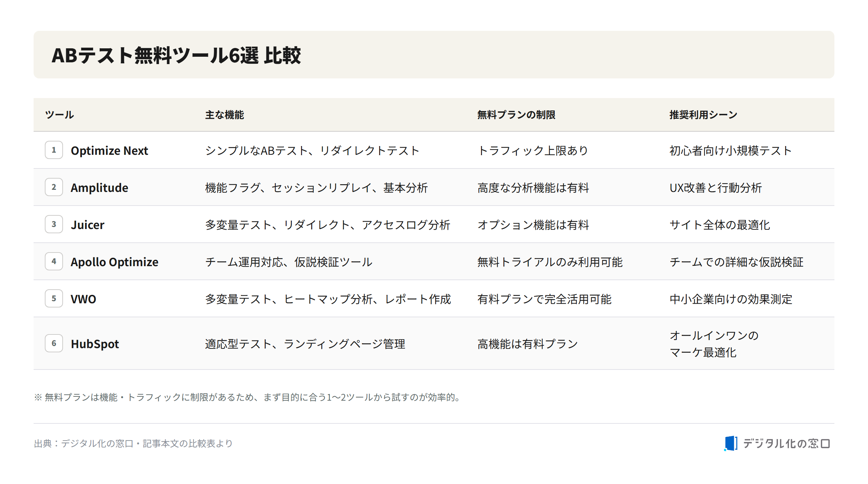Select the Juicer tool name
The width and height of the screenshot is (868, 484).
[87, 225]
